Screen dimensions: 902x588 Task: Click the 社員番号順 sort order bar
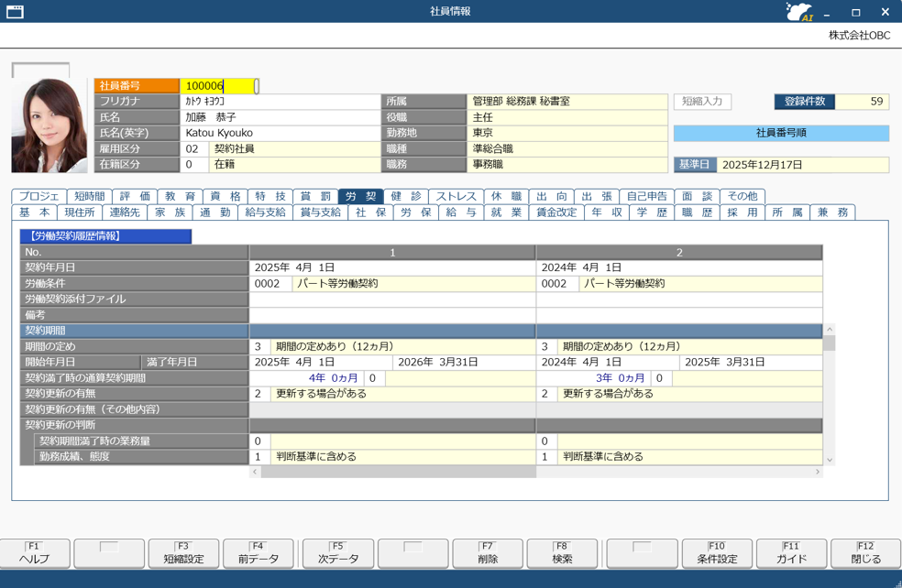(781, 133)
